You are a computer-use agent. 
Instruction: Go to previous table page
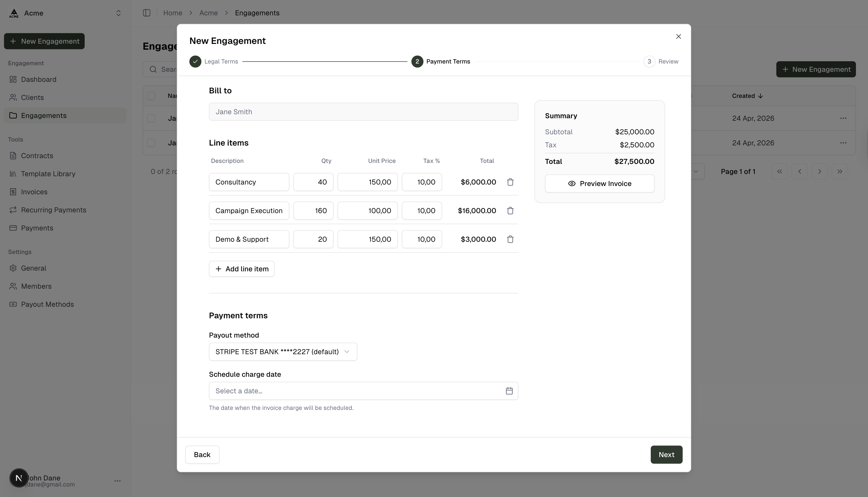coord(800,171)
